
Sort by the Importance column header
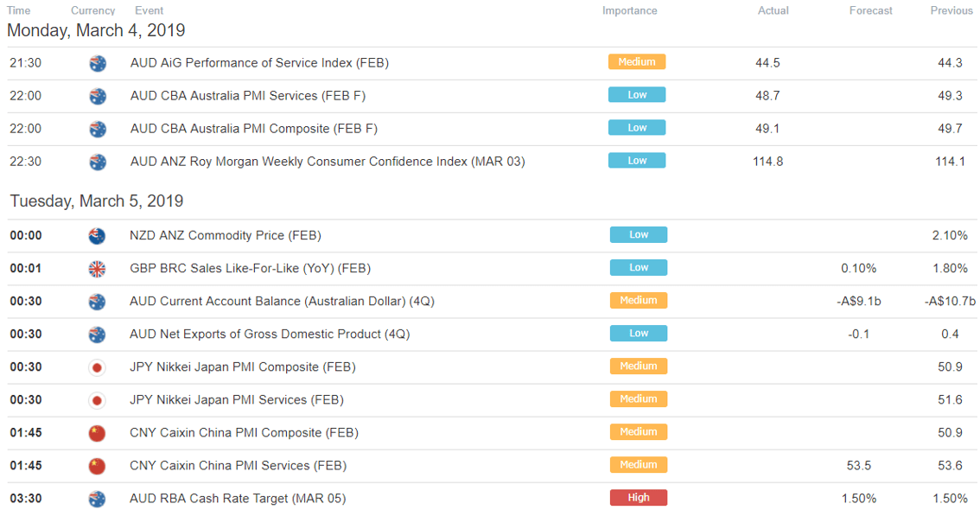click(x=629, y=10)
